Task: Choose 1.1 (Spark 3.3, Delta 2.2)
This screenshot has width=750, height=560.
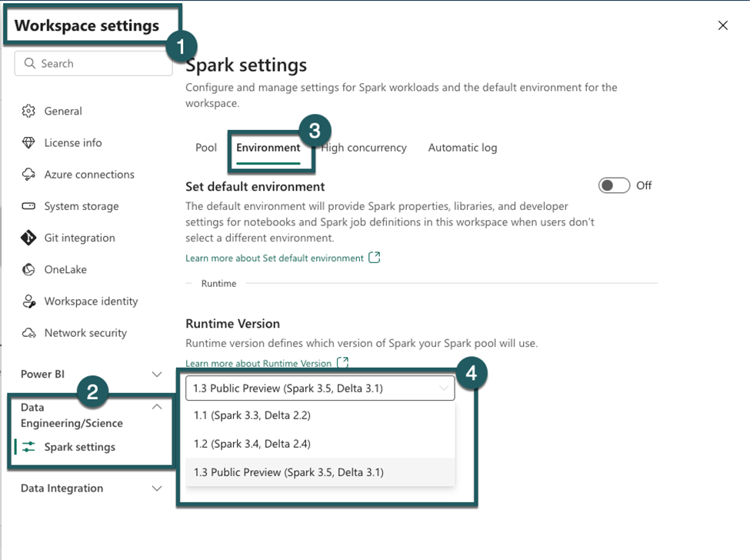Action: point(320,415)
